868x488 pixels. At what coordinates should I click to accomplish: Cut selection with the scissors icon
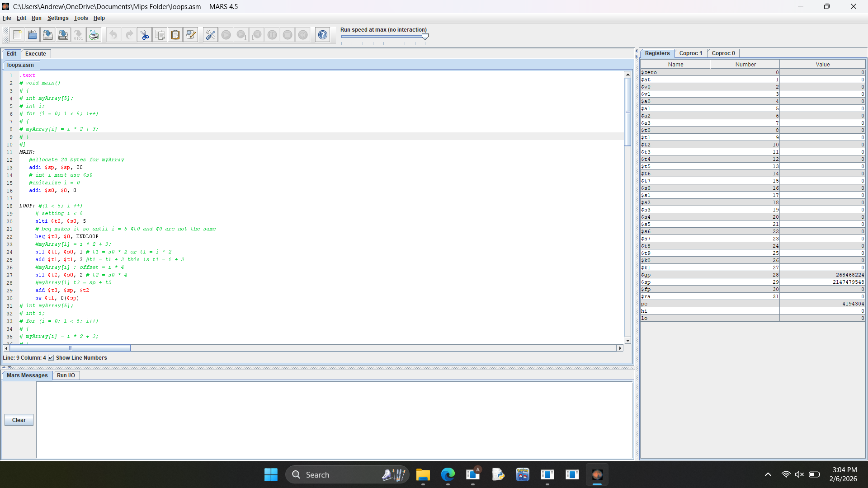click(x=145, y=35)
